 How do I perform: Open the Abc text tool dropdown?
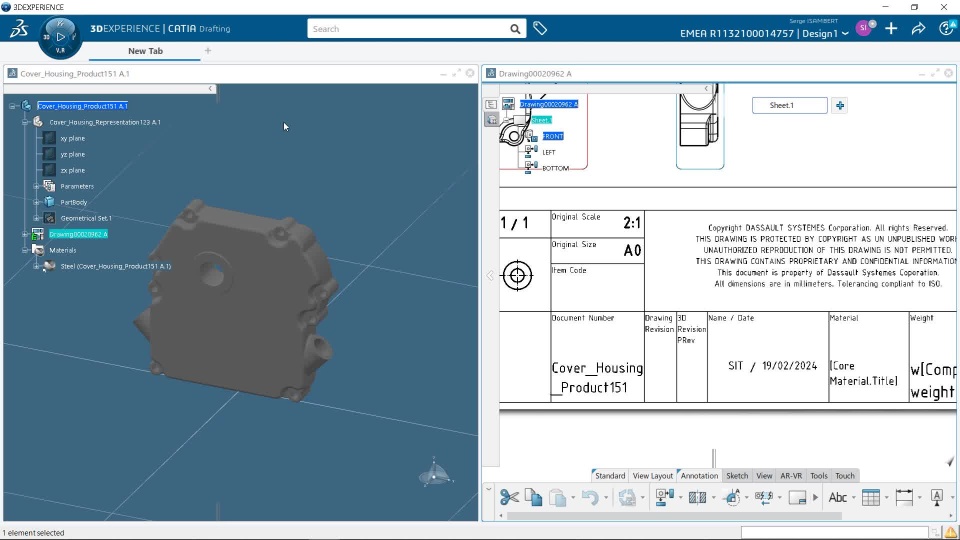tap(853, 498)
